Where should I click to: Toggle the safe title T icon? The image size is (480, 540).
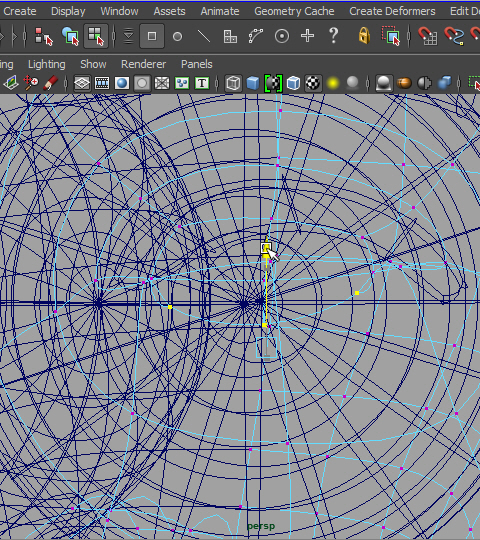pos(202,83)
